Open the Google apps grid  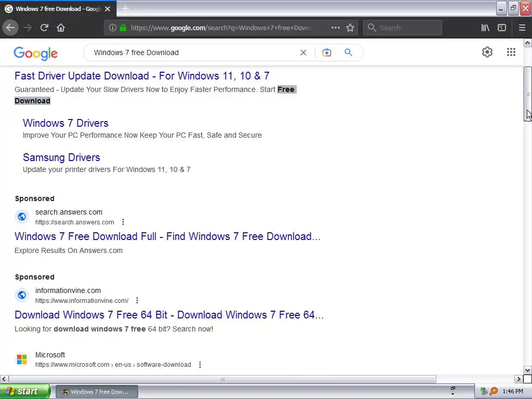point(511,52)
